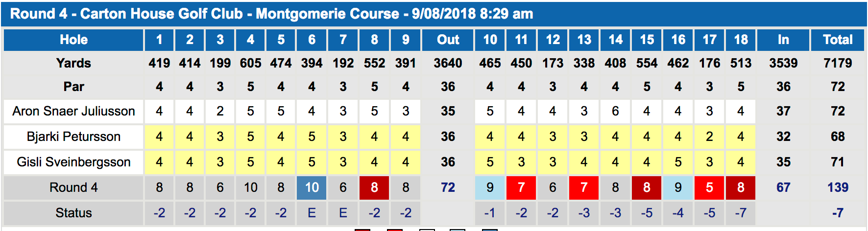Click the Round 4 title bar heading
Screen dimensions: 868x231
tap(272, 14)
